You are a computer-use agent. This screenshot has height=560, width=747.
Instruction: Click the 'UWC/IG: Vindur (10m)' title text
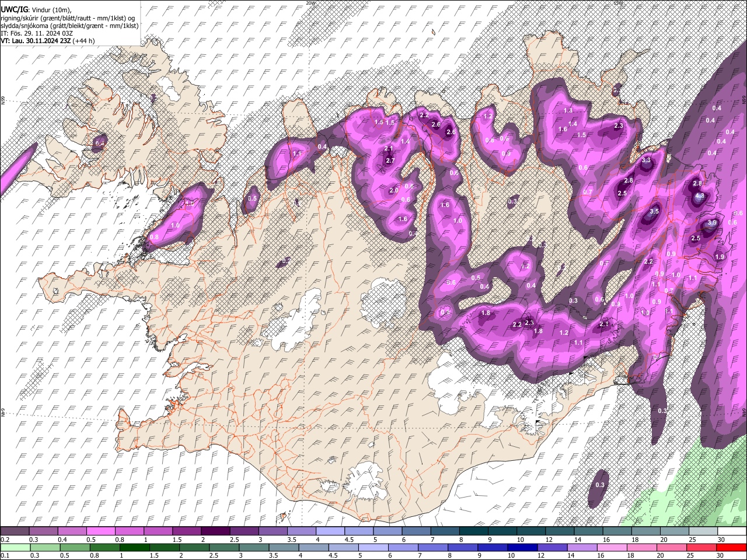click(36, 10)
